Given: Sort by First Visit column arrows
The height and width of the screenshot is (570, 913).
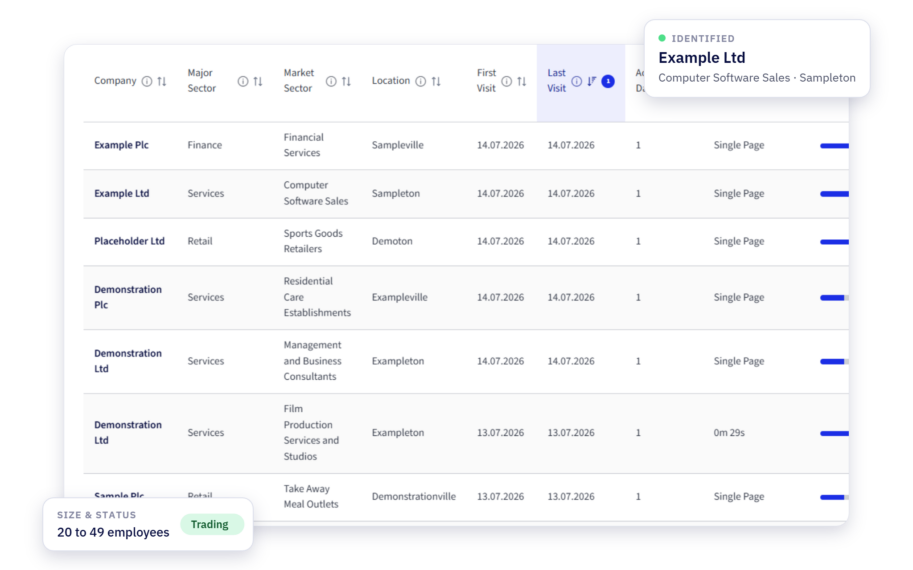Looking at the screenshot, I should tap(522, 82).
